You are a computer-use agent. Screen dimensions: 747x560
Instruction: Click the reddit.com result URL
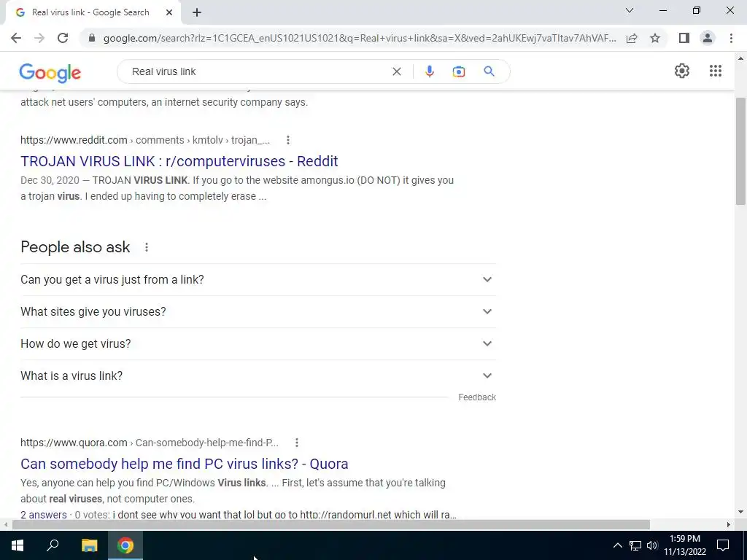(145, 140)
